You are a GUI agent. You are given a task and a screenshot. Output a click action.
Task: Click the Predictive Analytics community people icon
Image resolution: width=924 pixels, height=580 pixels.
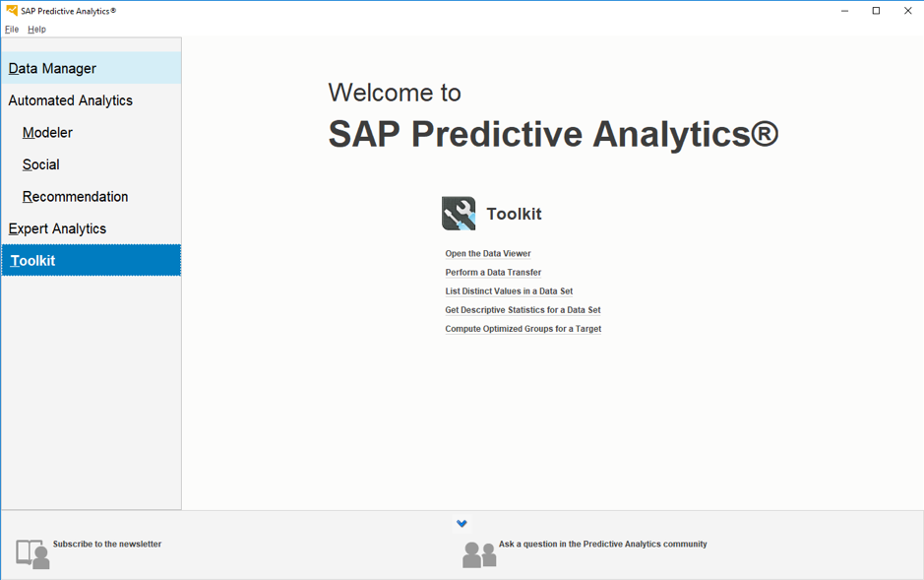point(478,553)
